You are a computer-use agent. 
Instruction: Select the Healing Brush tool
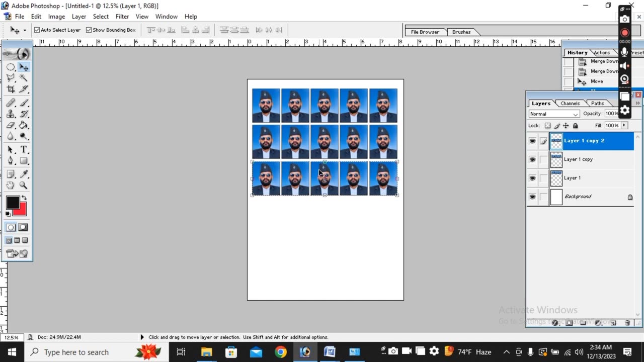coord(11,103)
